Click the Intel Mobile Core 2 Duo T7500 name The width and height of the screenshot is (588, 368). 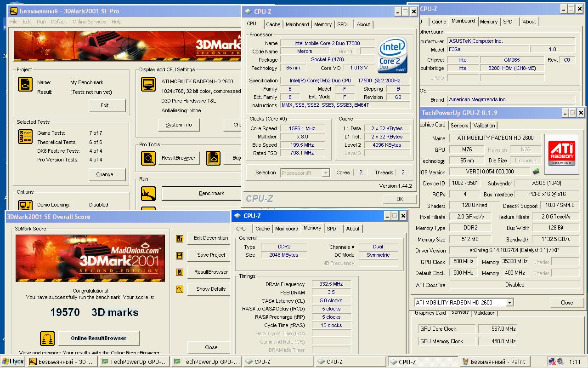point(327,43)
